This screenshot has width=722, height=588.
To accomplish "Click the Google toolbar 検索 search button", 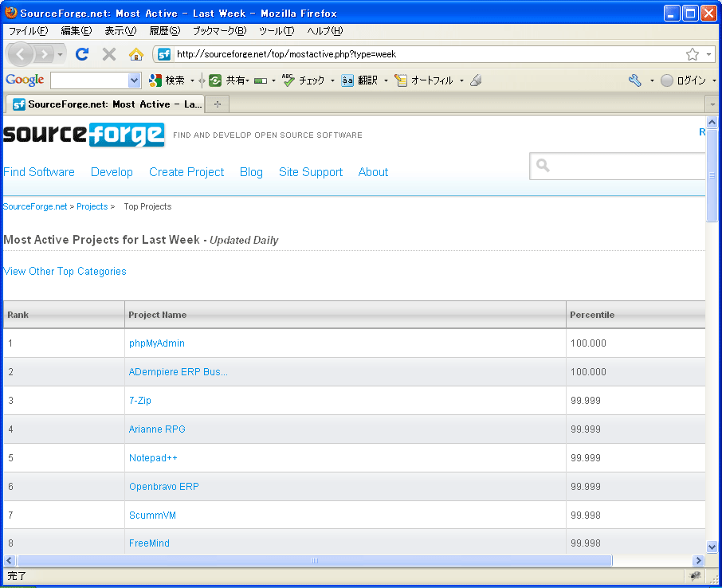I will (167, 80).
